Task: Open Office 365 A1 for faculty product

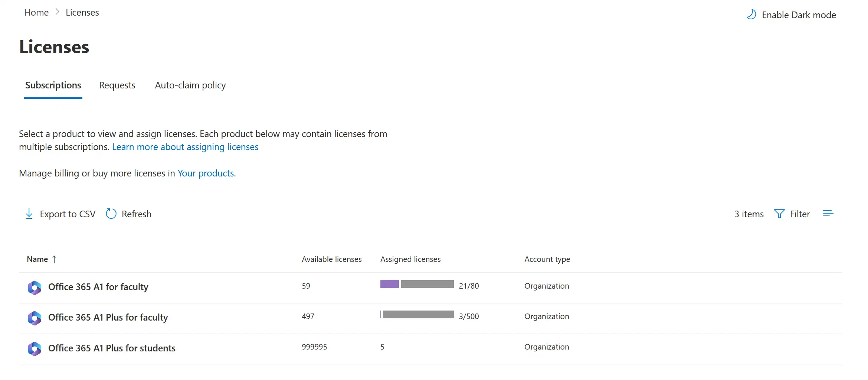Action: click(x=98, y=287)
